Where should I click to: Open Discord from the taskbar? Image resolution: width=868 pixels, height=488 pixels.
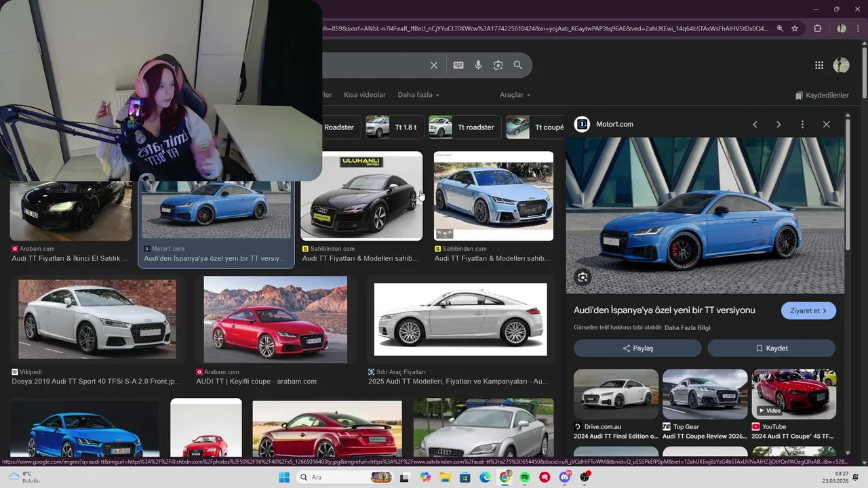(565, 477)
